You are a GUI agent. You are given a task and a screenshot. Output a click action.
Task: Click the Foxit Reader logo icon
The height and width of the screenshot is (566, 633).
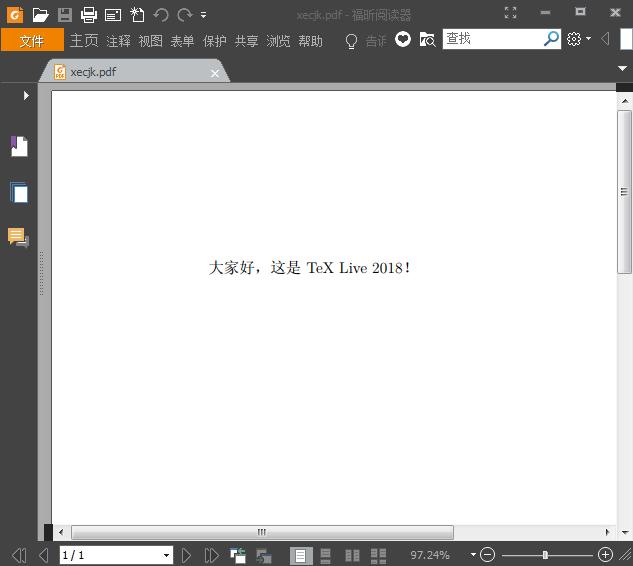[x=15, y=15]
